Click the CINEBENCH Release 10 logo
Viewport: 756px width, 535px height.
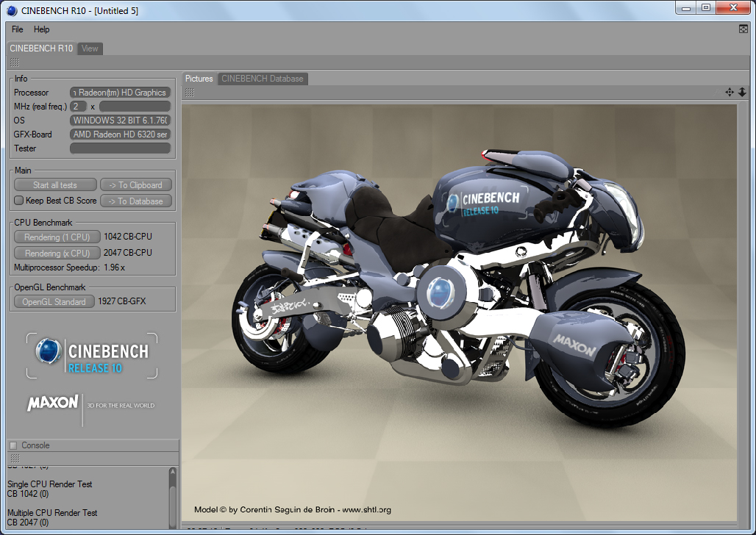[92, 356]
